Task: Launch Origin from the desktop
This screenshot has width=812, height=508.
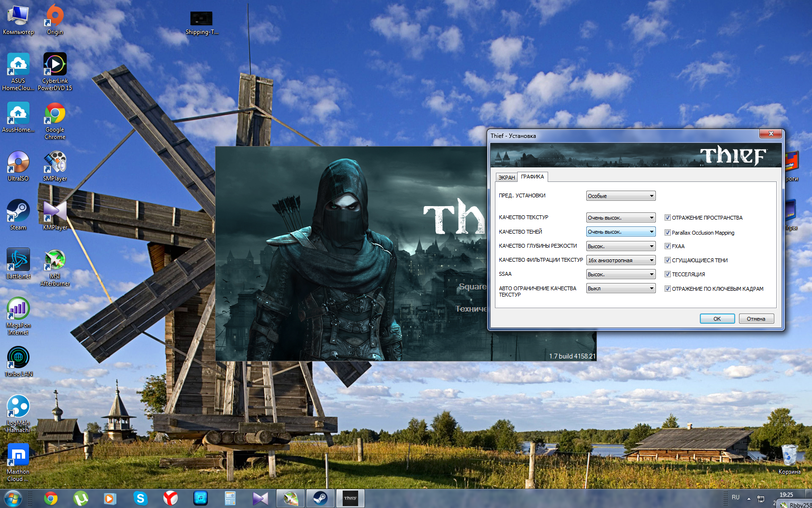Action: tap(55, 20)
